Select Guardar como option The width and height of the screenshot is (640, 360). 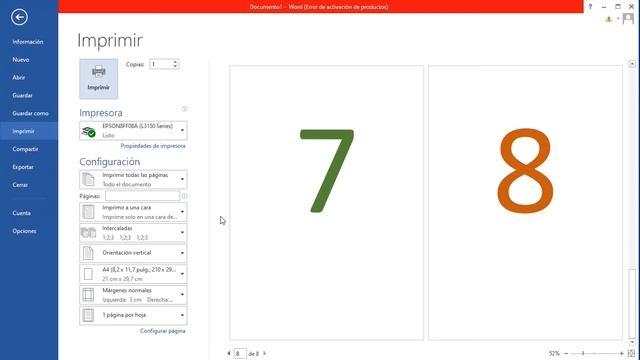click(x=30, y=113)
